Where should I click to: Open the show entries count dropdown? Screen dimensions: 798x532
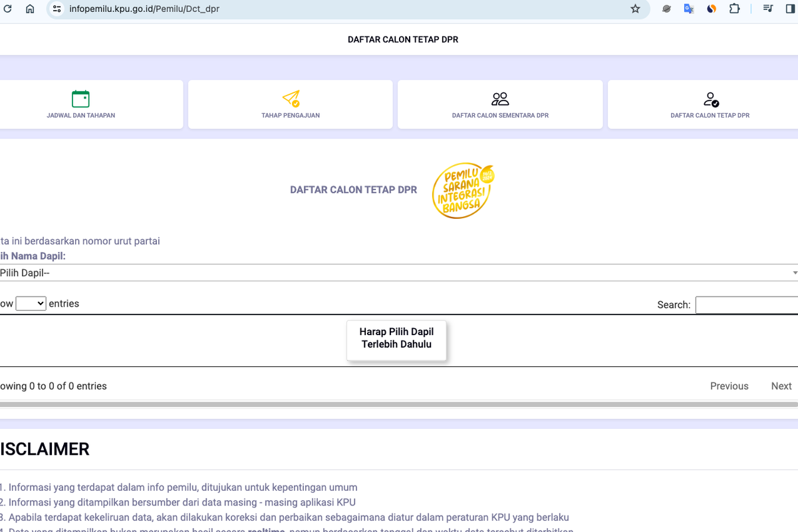(x=31, y=303)
